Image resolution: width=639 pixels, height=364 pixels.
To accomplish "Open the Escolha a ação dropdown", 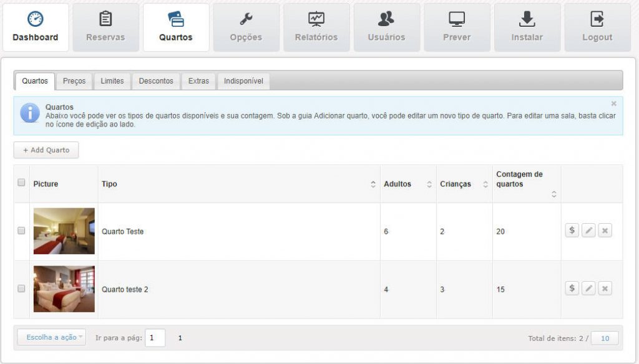I will pos(51,337).
